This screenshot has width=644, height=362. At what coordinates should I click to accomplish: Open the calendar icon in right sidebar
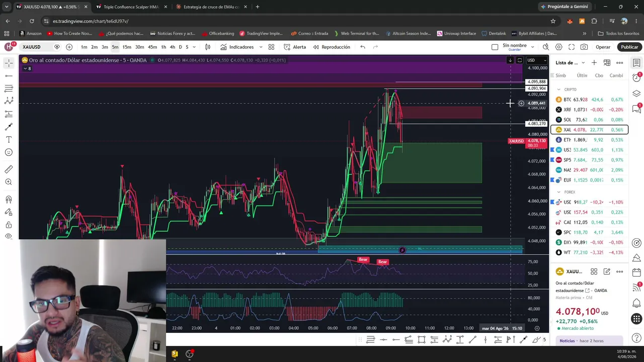pos(636,272)
